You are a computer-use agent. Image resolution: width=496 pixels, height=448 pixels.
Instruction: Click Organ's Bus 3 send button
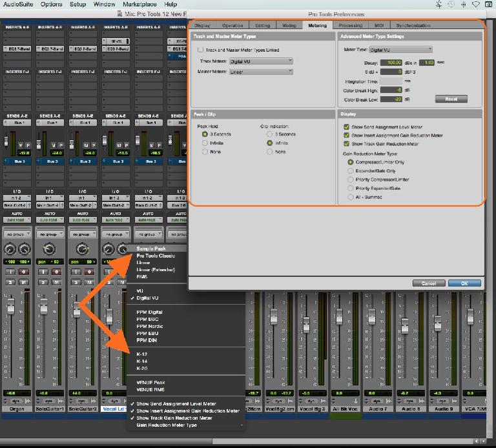17,161
